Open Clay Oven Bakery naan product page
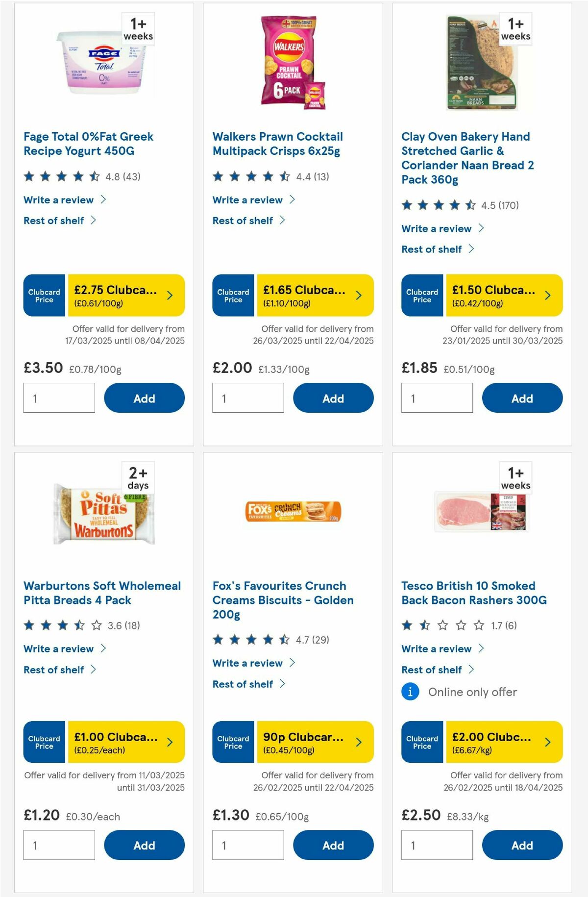 coord(468,158)
